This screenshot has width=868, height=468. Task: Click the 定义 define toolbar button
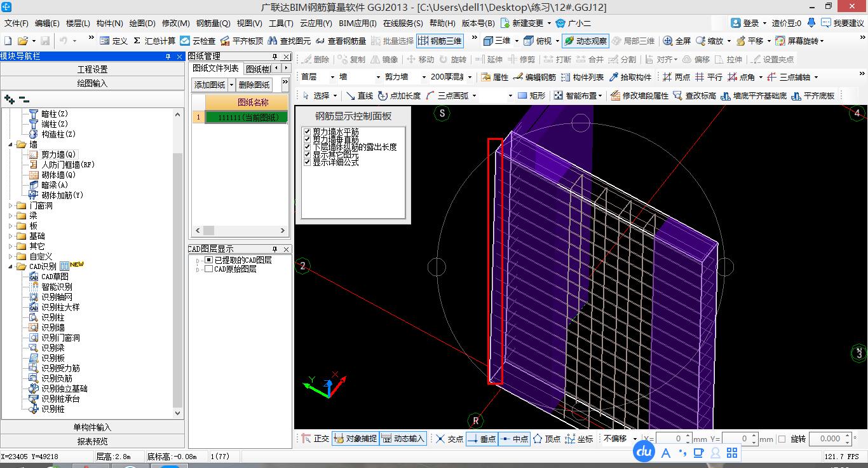(114, 41)
